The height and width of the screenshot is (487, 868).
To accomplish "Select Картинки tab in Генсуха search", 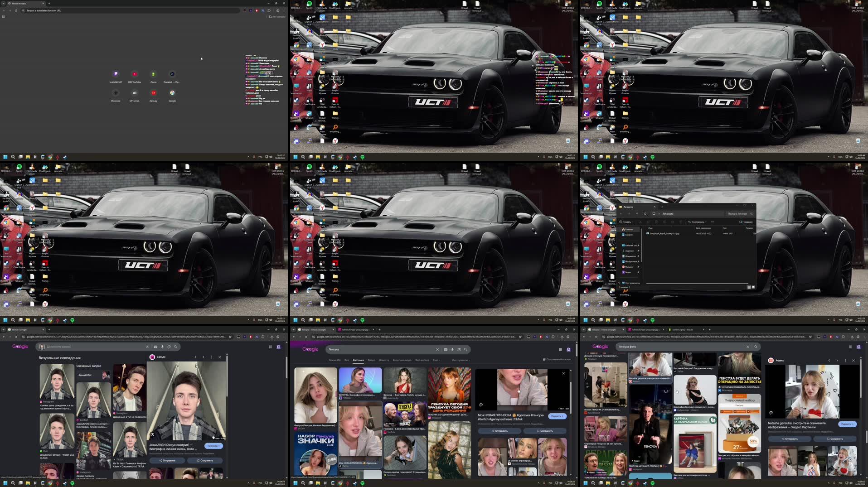I will coord(358,360).
